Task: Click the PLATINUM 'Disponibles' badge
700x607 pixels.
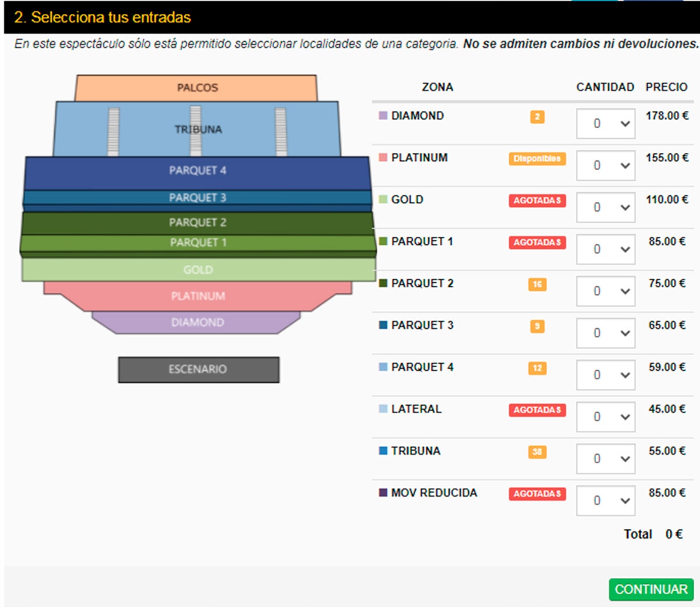Action: pyautogui.click(x=537, y=159)
